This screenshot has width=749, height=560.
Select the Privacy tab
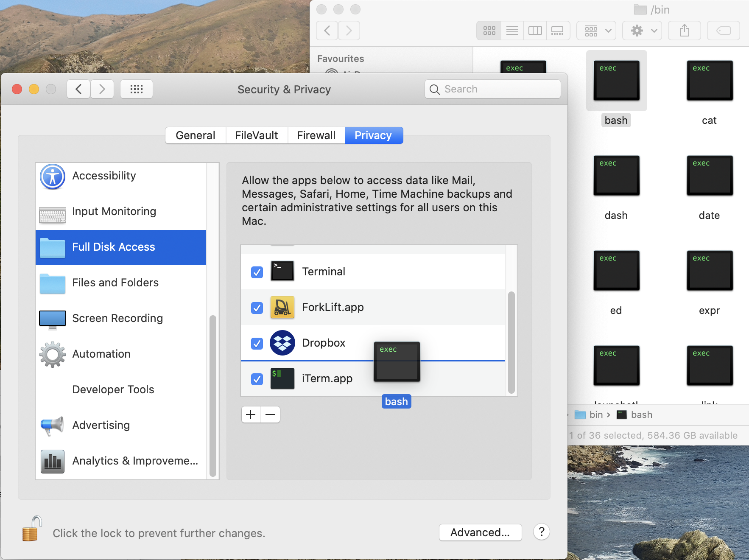click(374, 135)
